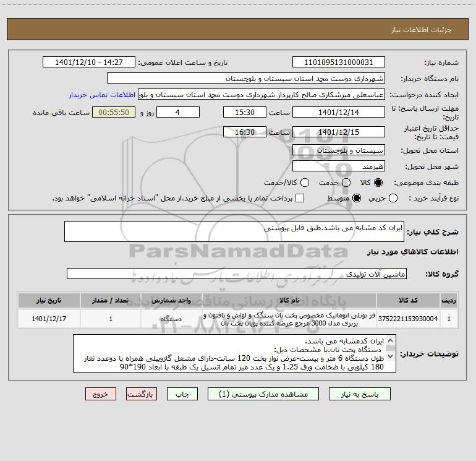Click the tunnel oven product name cell
Image resolution: width=476 pixels, height=461 pixels.
tap(289, 319)
